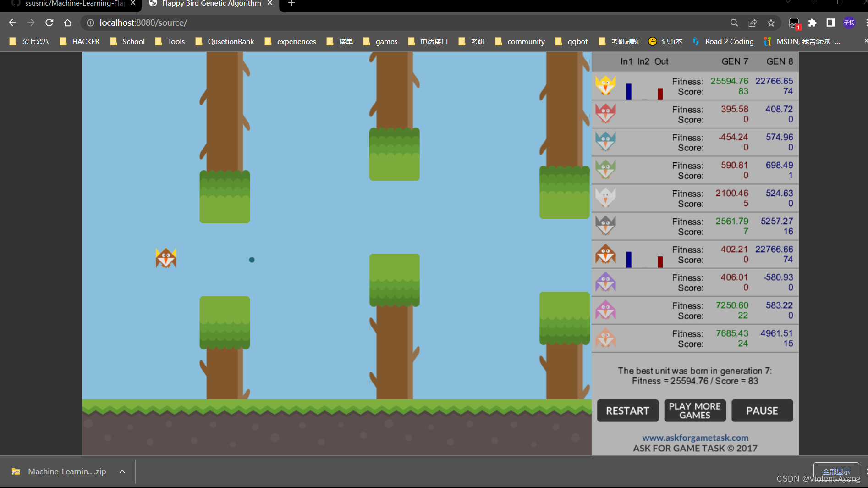The width and height of the screenshot is (868, 488).
Task: Click the purple bird icon with fitness 406.01
Action: pyautogui.click(x=605, y=282)
